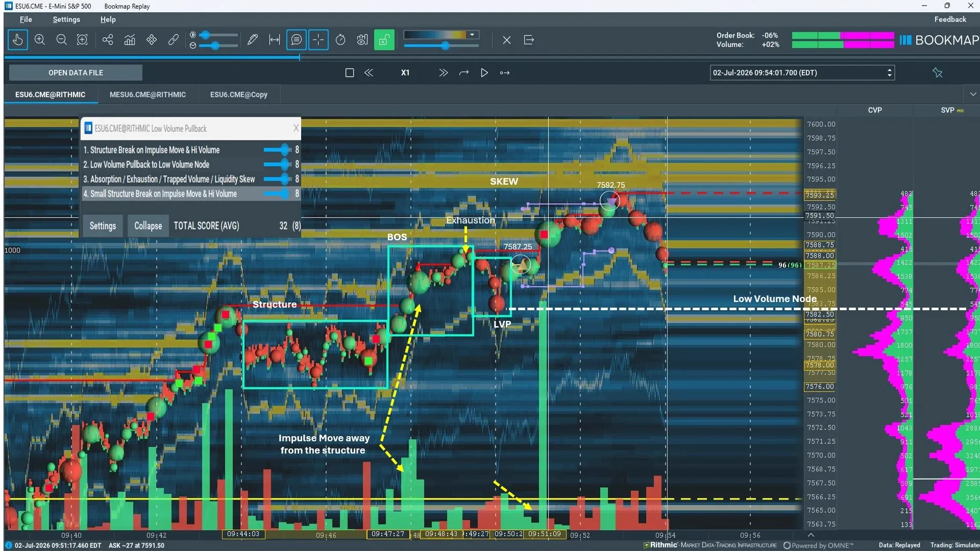
Task: Click the 09:44:03 timeline marker
Action: [x=243, y=534]
